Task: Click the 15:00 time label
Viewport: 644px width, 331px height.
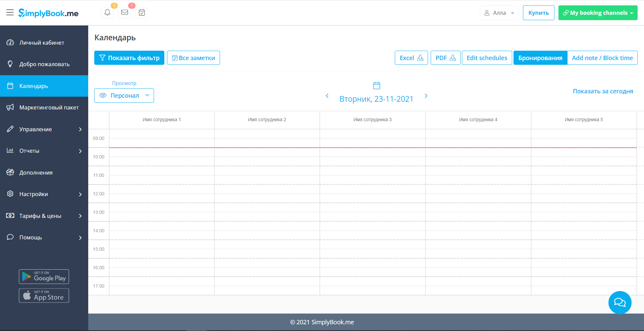Action: pos(99,249)
